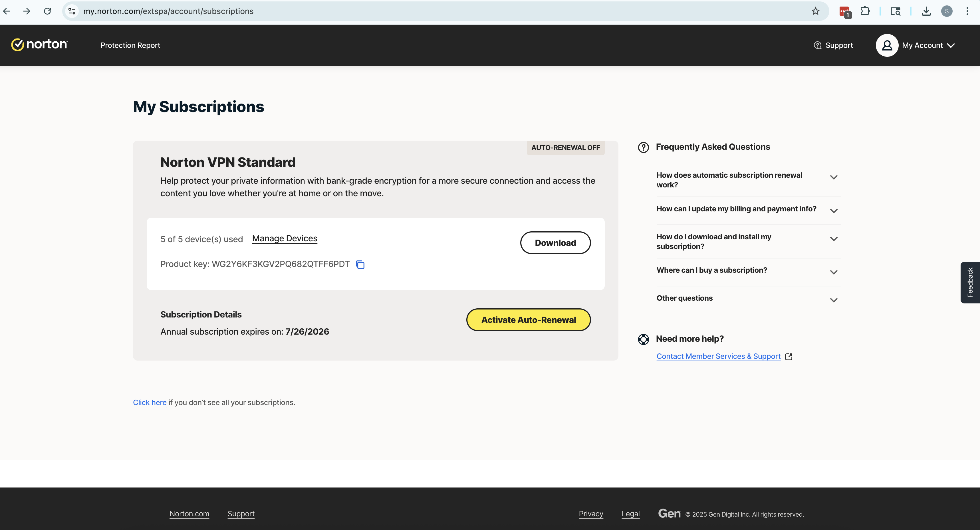This screenshot has height=530, width=980.
Task: Click inside the browser address bar
Action: pos(266,11)
